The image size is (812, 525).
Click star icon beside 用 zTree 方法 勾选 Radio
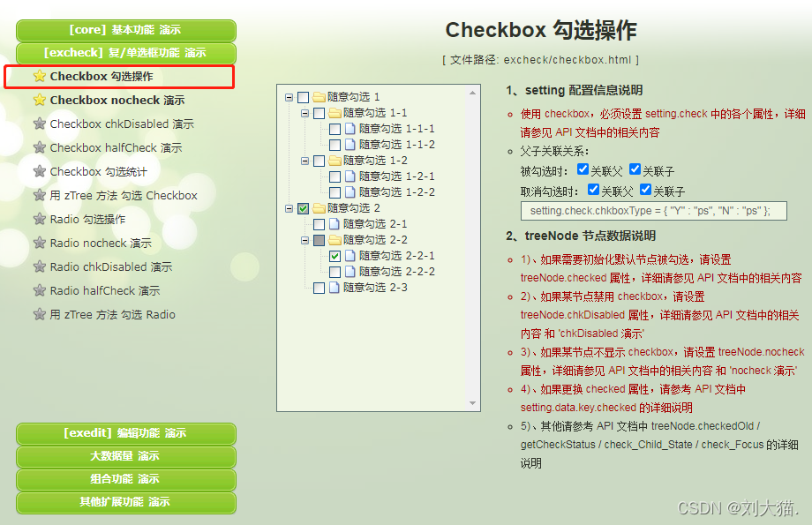tap(40, 314)
